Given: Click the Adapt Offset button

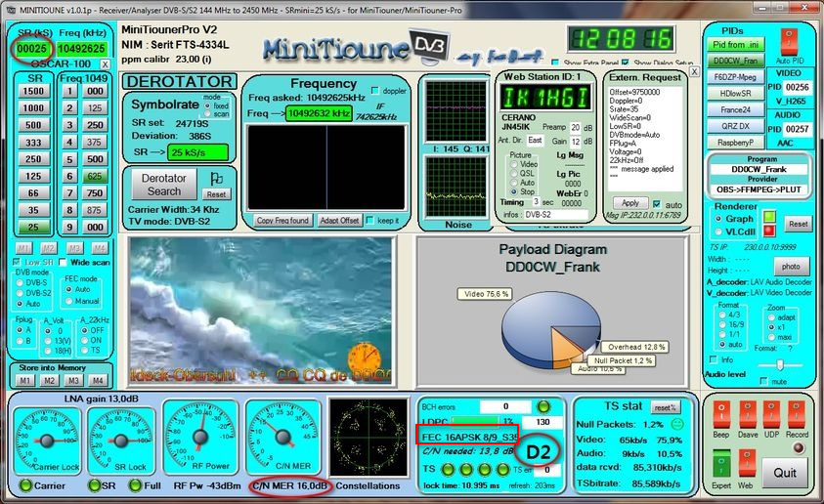Looking at the screenshot, I should point(339,221).
